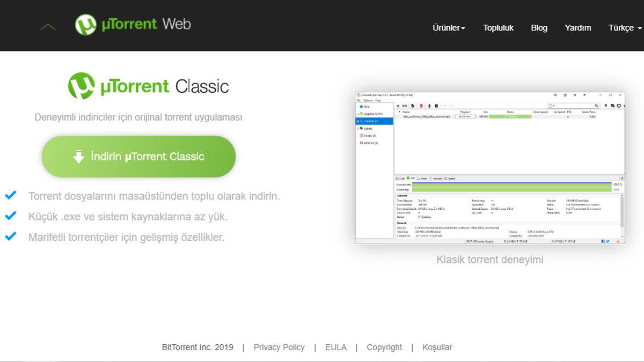The width and height of the screenshot is (644, 362).
Task: Click the green up-chevron icon in header
Action: [x=48, y=27]
